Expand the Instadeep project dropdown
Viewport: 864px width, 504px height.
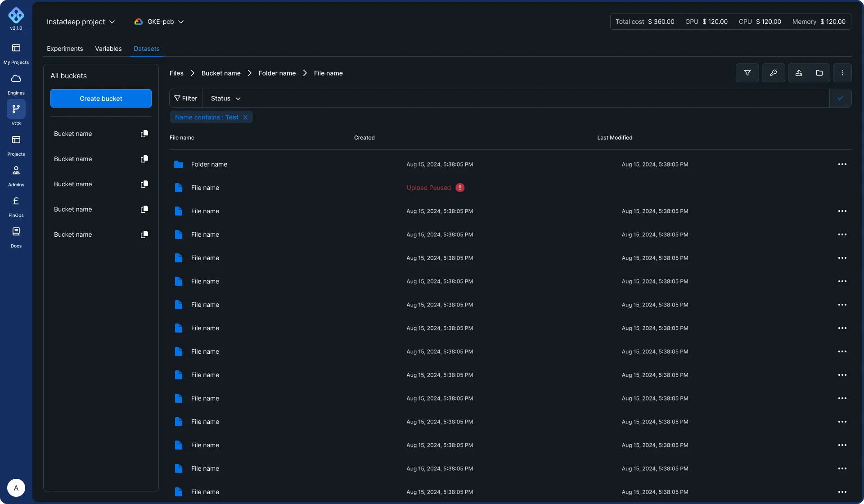click(x=81, y=22)
